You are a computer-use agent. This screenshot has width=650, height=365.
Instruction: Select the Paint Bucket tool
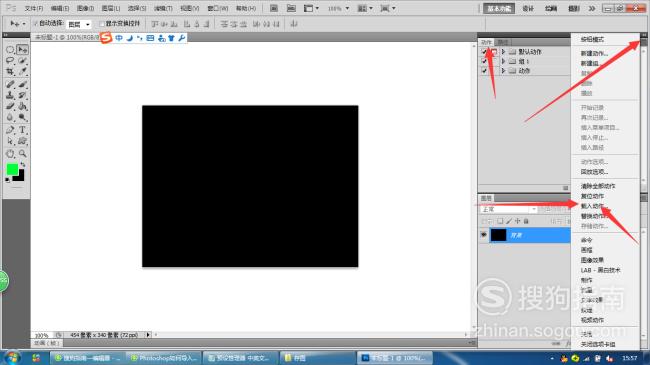point(23,107)
